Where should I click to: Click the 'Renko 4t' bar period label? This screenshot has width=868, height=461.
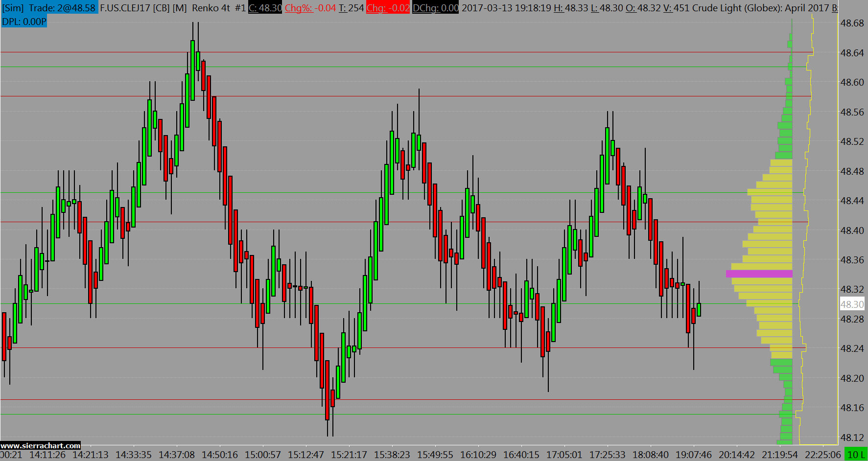click(x=211, y=8)
